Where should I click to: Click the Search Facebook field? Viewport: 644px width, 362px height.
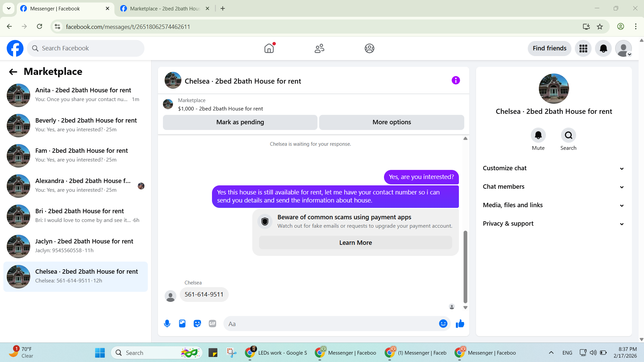coord(86,48)
